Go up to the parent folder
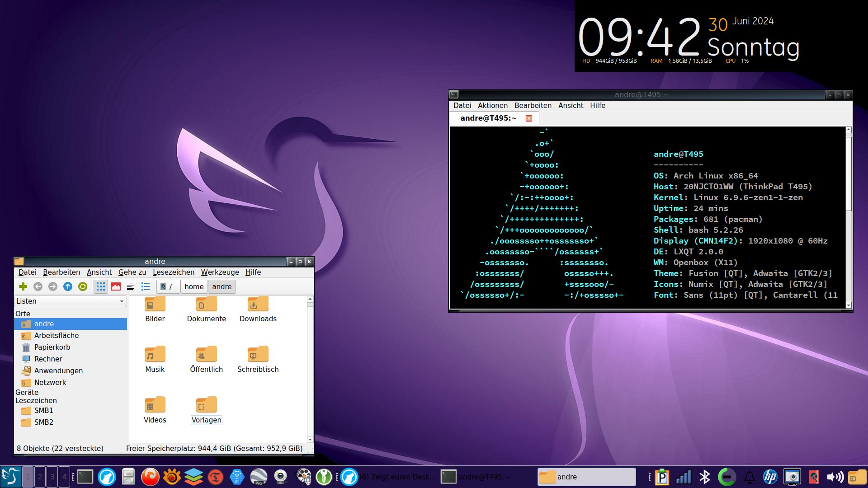Viewport: 868px width, 488px height. (68, 286)
